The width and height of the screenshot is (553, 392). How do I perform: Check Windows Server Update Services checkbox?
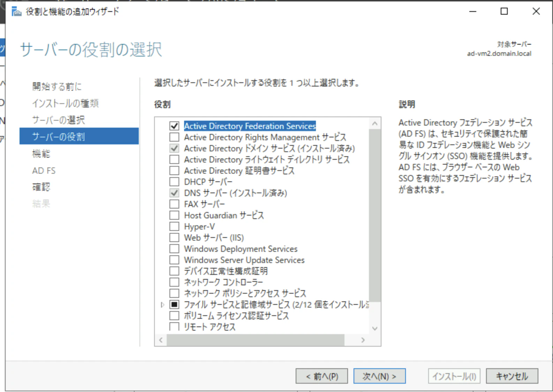click(174, 260)
